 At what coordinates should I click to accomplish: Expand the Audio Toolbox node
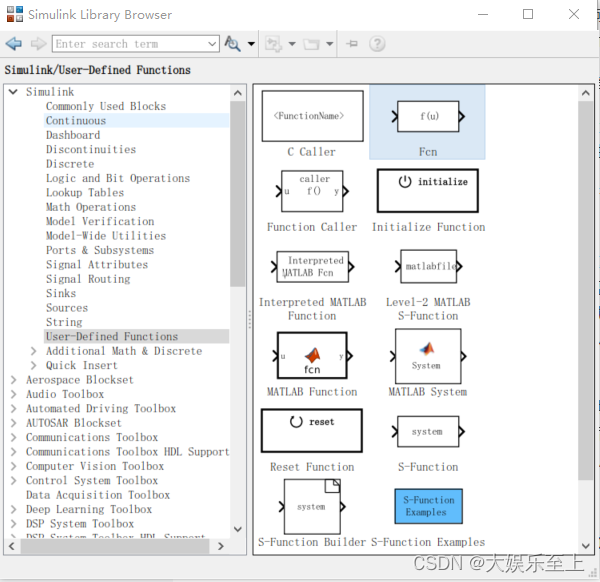tap(13, 394)
